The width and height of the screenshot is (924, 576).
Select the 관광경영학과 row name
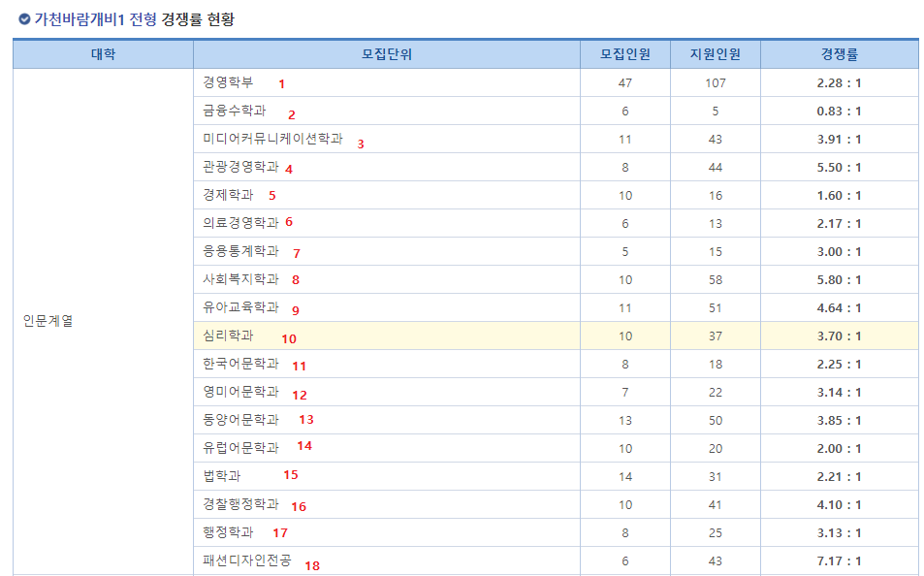[x=240, y=167]
